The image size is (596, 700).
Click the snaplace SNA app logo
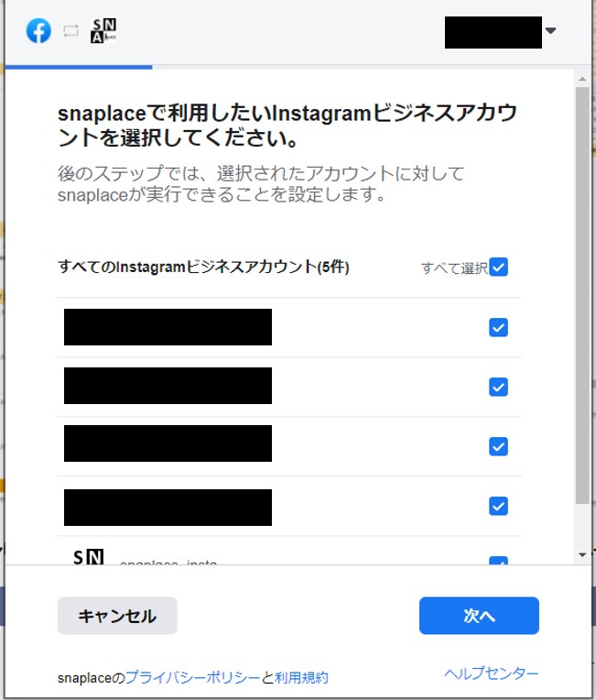coord(103,31)
